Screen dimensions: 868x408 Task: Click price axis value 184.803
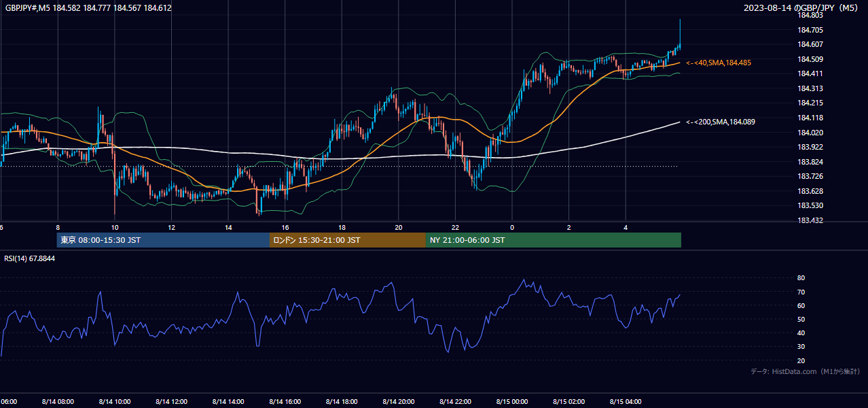coord(811,15)
